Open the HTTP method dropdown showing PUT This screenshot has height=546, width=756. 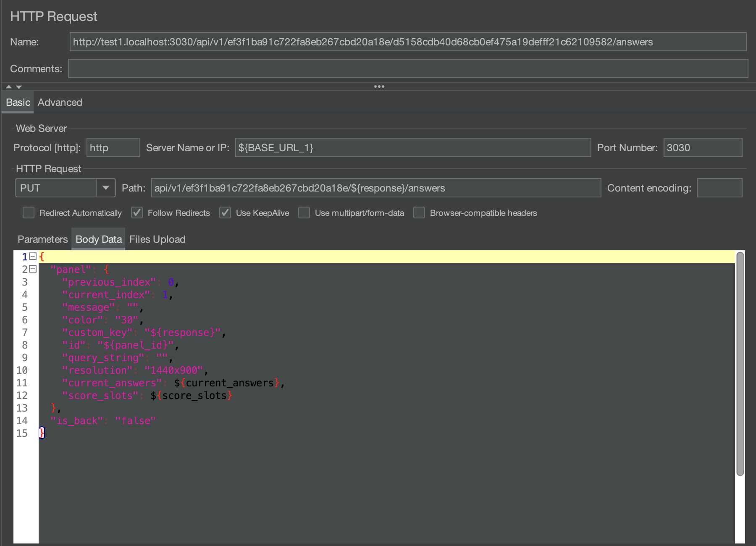coord(106,188)
